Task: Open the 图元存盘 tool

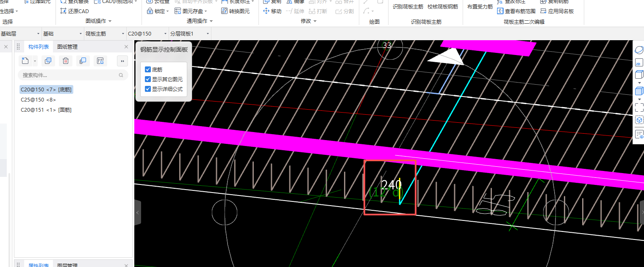Action: [192, 11]
